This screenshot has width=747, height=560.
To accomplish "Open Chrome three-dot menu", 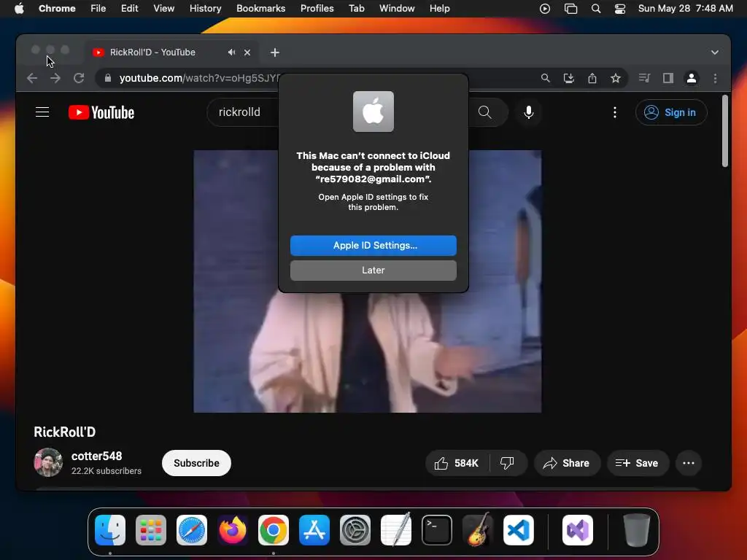I will click(x=715, y=78).
